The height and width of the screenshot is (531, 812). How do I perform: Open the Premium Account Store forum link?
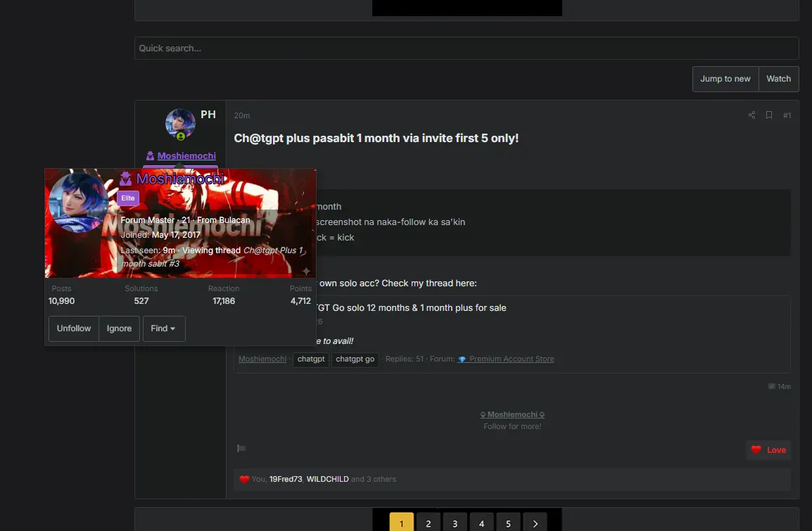511,359
